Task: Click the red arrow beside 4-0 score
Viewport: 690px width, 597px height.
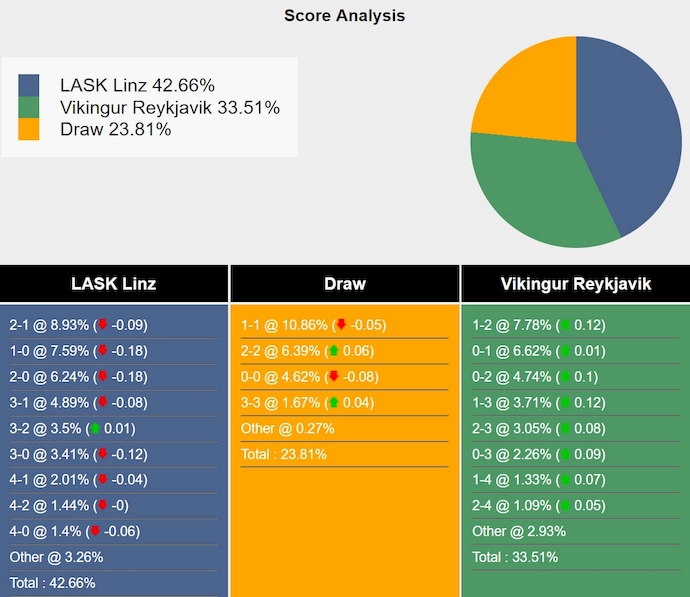Action: 95,532
